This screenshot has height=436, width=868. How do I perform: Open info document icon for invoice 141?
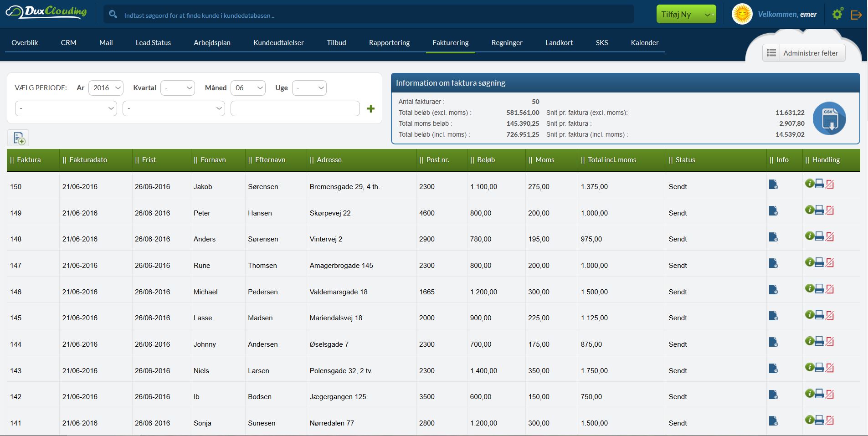point(773,421)
